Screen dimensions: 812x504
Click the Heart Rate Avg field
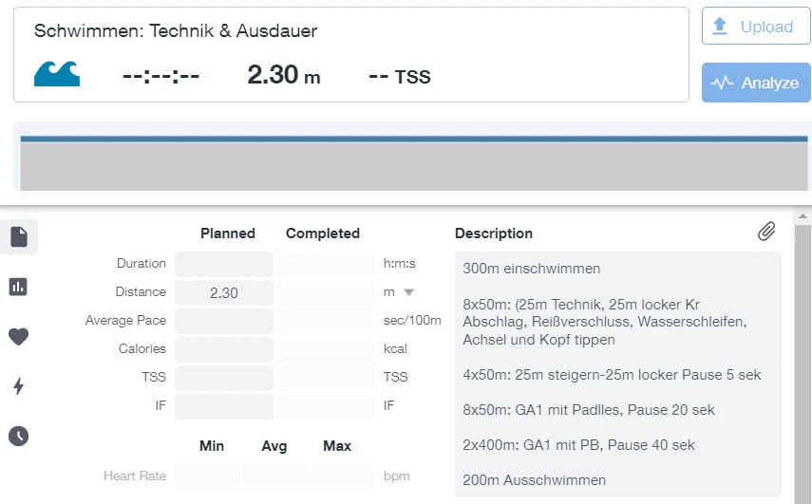click(274, 476)
